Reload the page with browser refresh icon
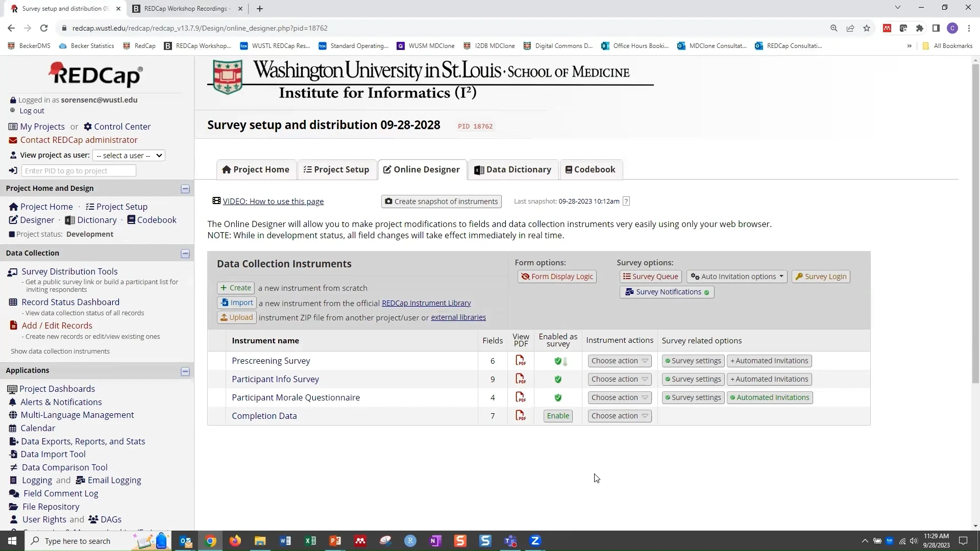Viewport: 980px width, 551px height. click(x=44, y=28)
